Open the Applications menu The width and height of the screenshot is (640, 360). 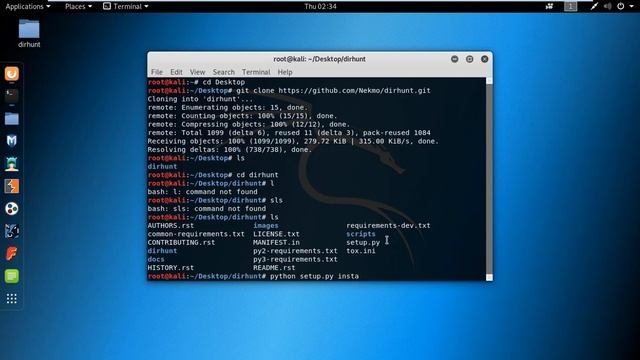click(27, 6)
